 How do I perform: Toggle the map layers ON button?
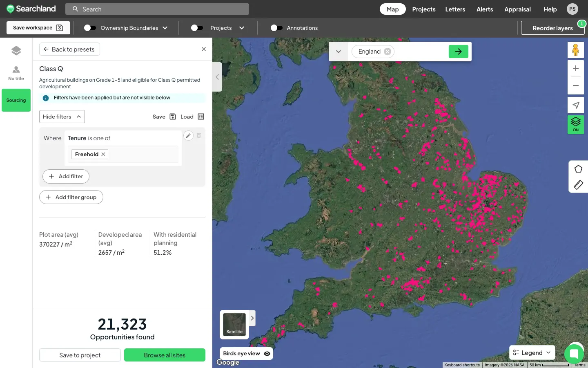576,124
